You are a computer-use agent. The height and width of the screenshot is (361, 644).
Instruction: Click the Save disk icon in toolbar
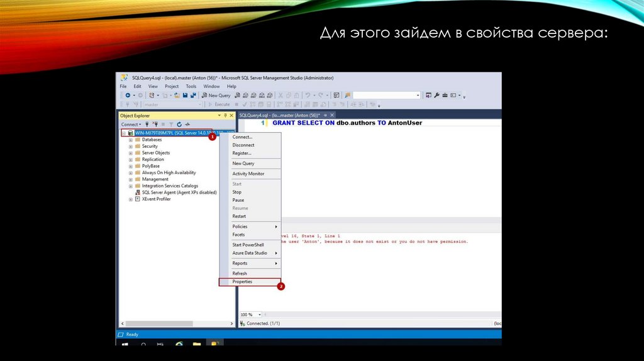(x=186, y=95)
